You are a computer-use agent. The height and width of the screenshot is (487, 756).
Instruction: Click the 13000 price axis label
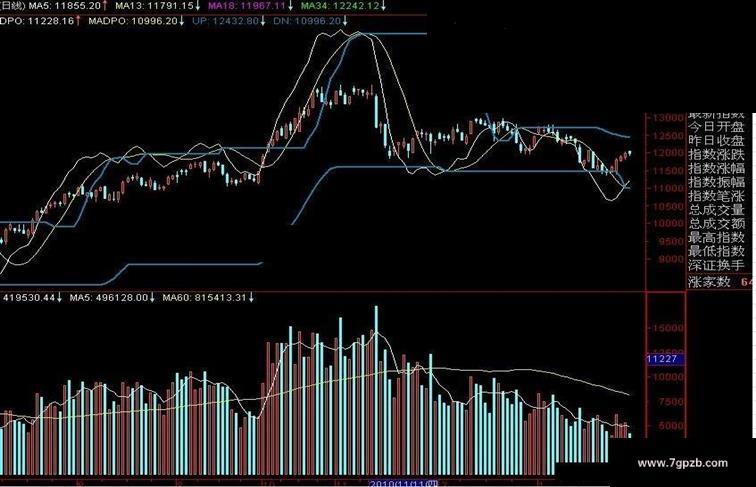tap(668, 118)
